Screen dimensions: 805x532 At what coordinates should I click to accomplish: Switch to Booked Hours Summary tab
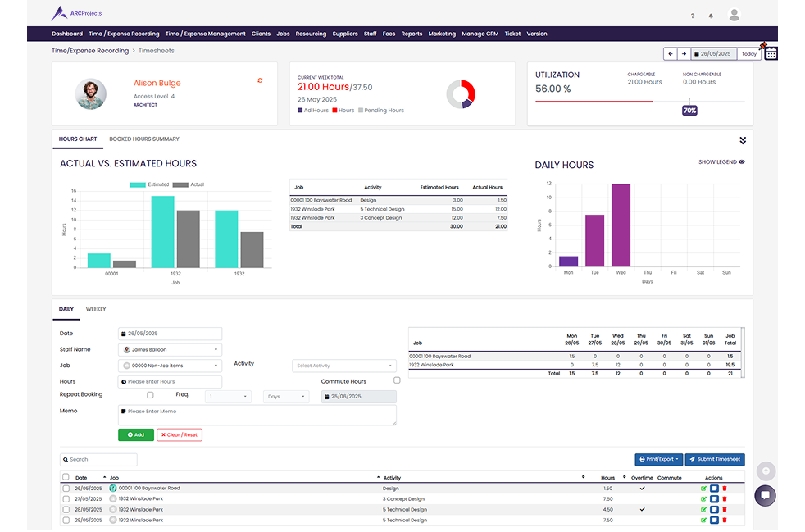(144, 139)
